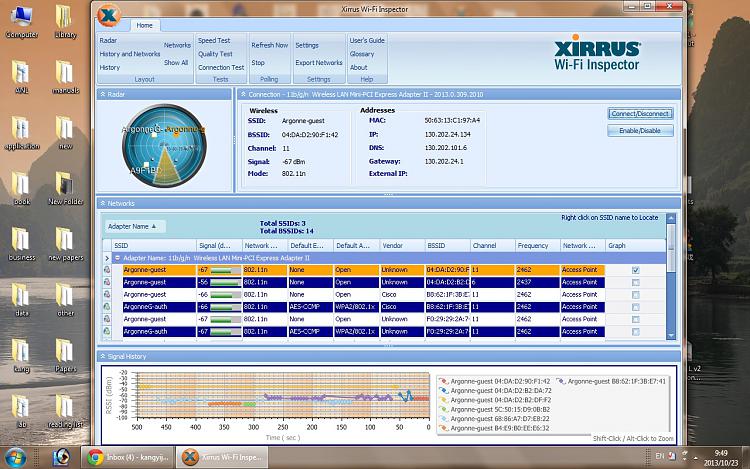Collapse the Radar panel

pyautogui.click(x=103, y=94)
